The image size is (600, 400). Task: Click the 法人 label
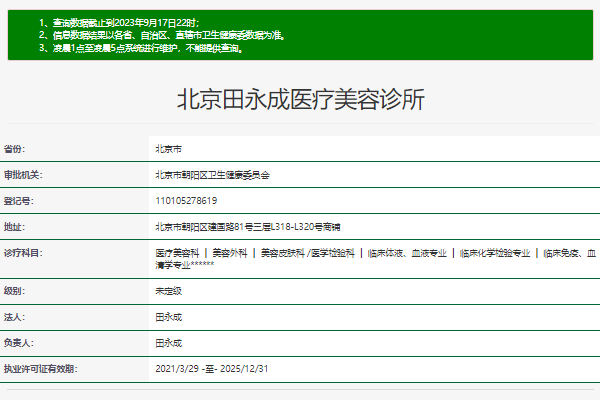point(14,317)
